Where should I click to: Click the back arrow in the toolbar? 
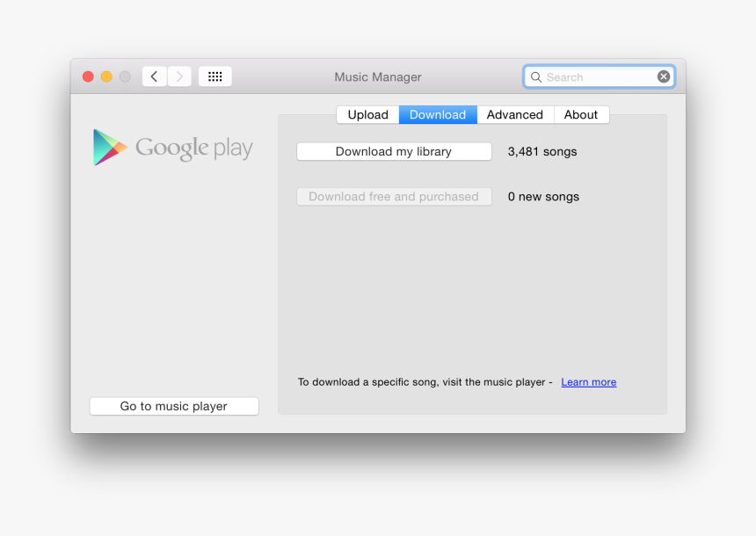click(x=154, y=76)
